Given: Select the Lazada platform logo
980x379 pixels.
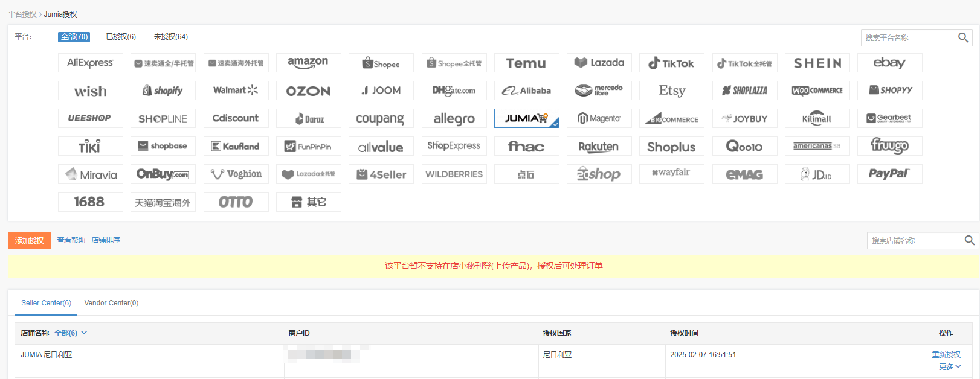Looking at the screenshot, I should pos(599,63).
